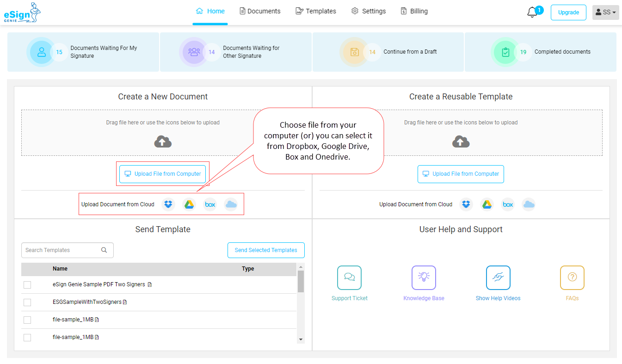Image resolution: width=622 pixels, height=364 pixels.
Task: Click file icon next to ESGSampleWithTwoSigners
Action: pyautogui.click(x=125, y=302)
